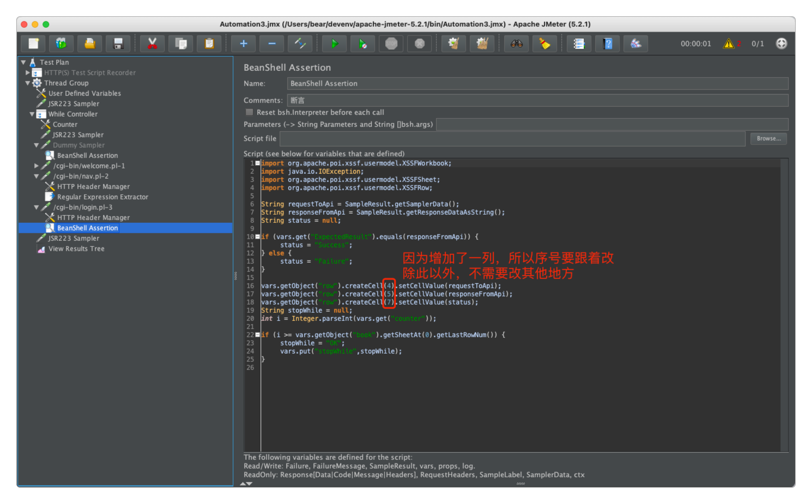Start test with no pauses icon
This screenshot has width=812, height=504.
[363, 44]
